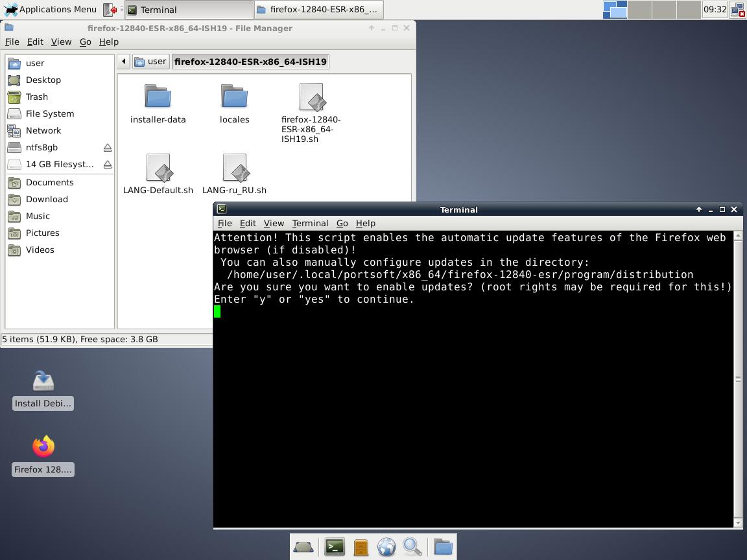Switch to firefox-12840-ESR File Manager taskbar button
747x560 pixels.
pyautogui.click(x=318, y=10)
